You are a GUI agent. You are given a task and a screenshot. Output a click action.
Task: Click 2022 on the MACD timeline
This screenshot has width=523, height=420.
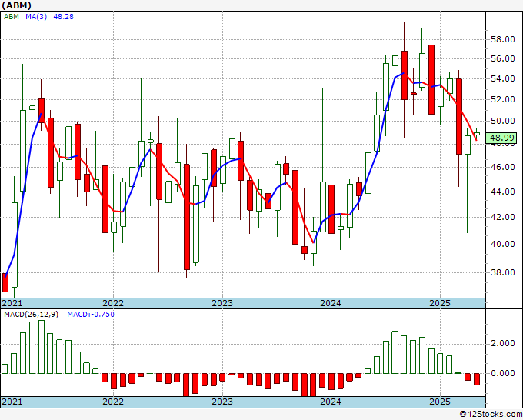coord(113,402)
